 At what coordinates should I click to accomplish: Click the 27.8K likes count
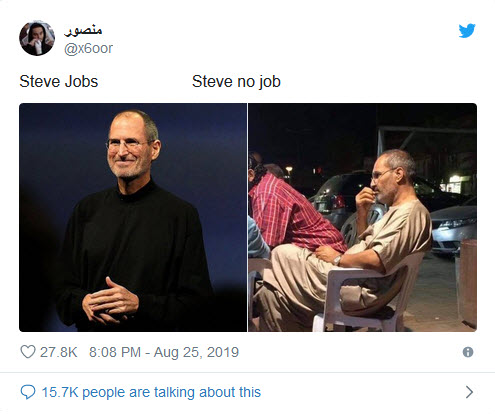[59, 352]
